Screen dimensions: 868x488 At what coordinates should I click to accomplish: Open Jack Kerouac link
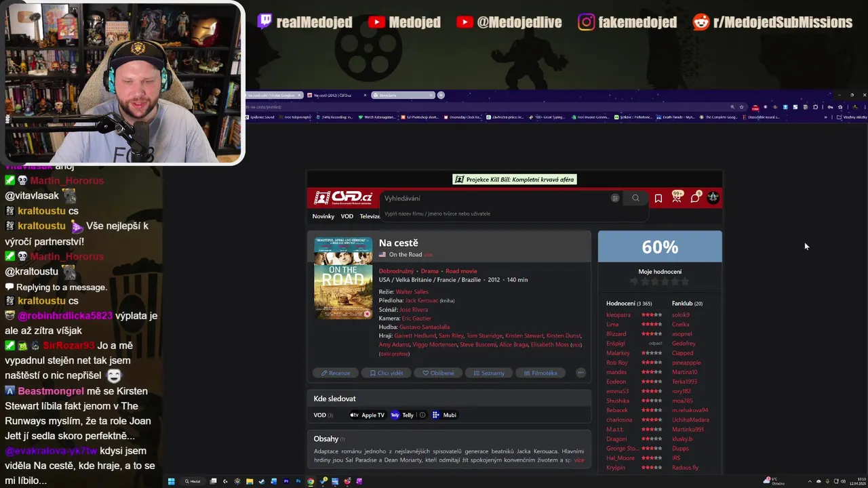point(422,300)
